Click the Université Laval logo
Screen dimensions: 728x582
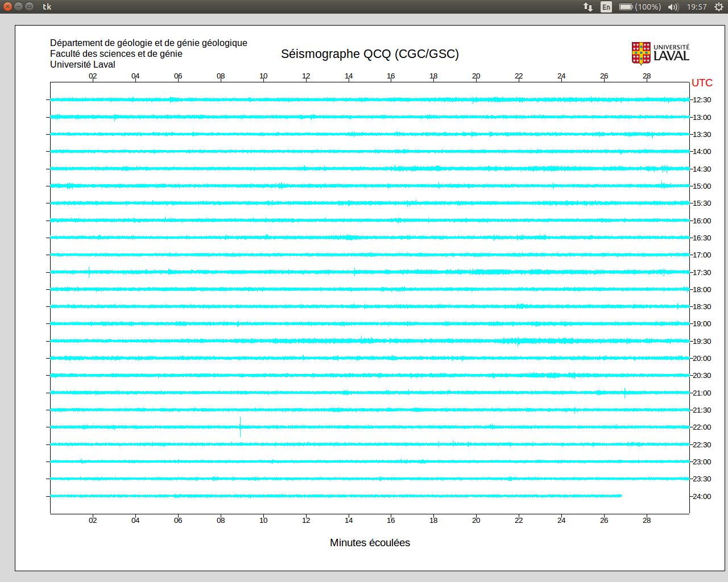coord(660,53)
